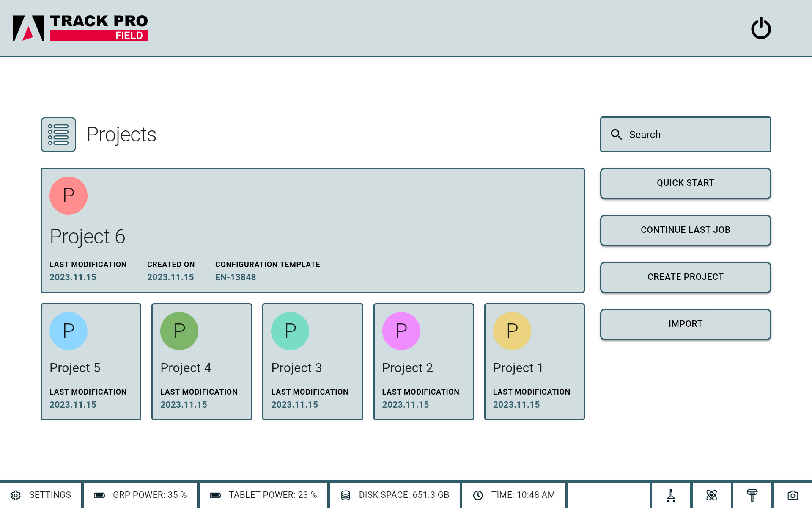Click the Track Pro Field logo

click(80, 28)
